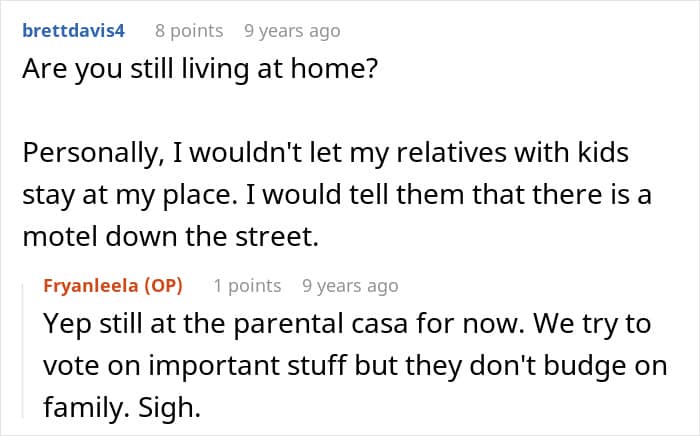This screenshot has height=436, width=700.
Task: Click the 1 points score on reply
Action: 247,286
